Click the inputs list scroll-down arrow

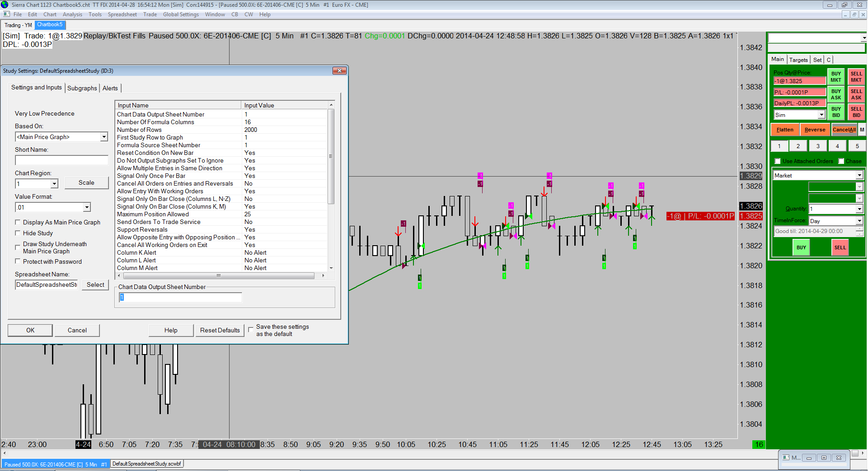click(x=331, y=268)
